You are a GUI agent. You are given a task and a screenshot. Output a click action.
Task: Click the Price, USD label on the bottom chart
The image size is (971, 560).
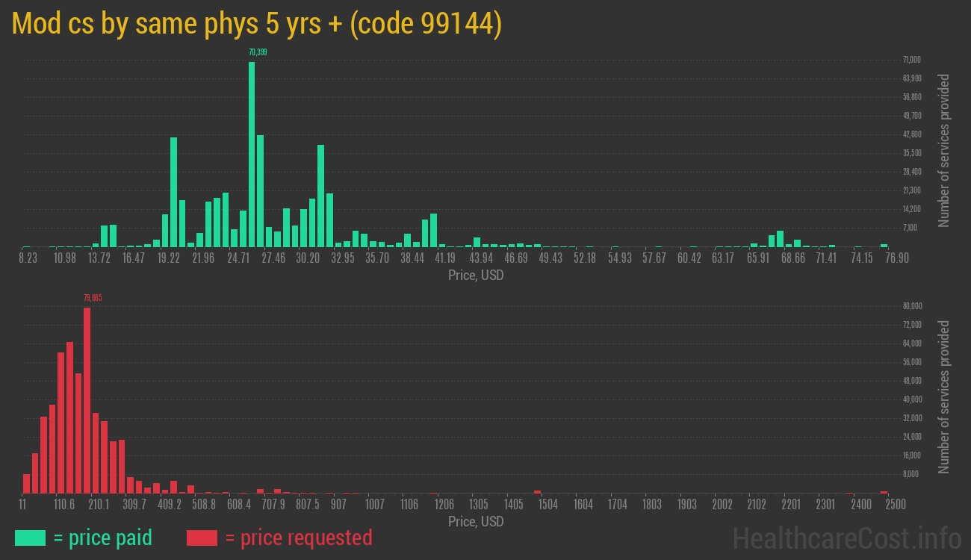(476, 521)
